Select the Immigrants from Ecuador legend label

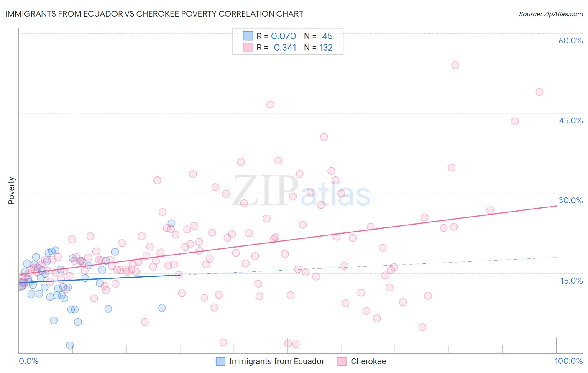point(277,361)
